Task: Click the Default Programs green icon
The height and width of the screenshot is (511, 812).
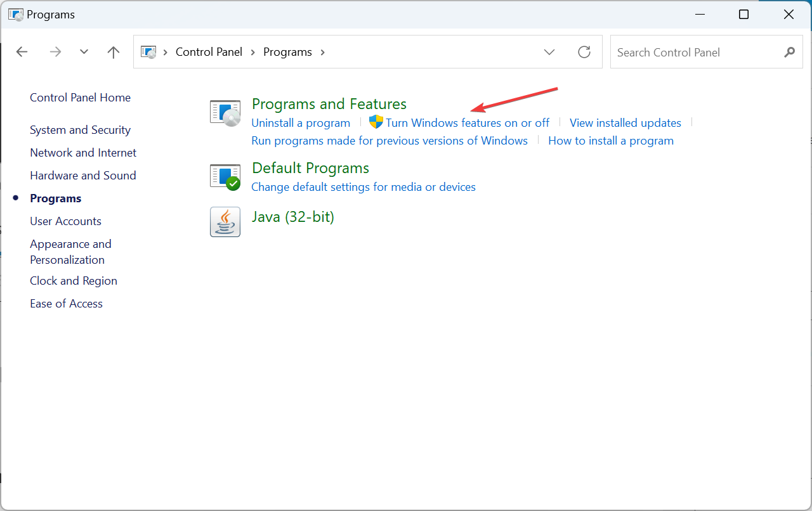Action: click(x=225, y=176)
